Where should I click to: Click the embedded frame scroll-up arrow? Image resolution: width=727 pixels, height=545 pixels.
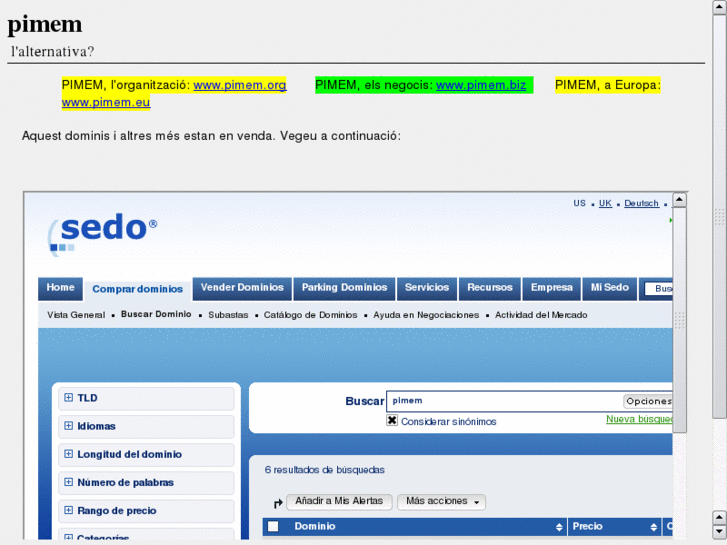(x=679, y=200)
